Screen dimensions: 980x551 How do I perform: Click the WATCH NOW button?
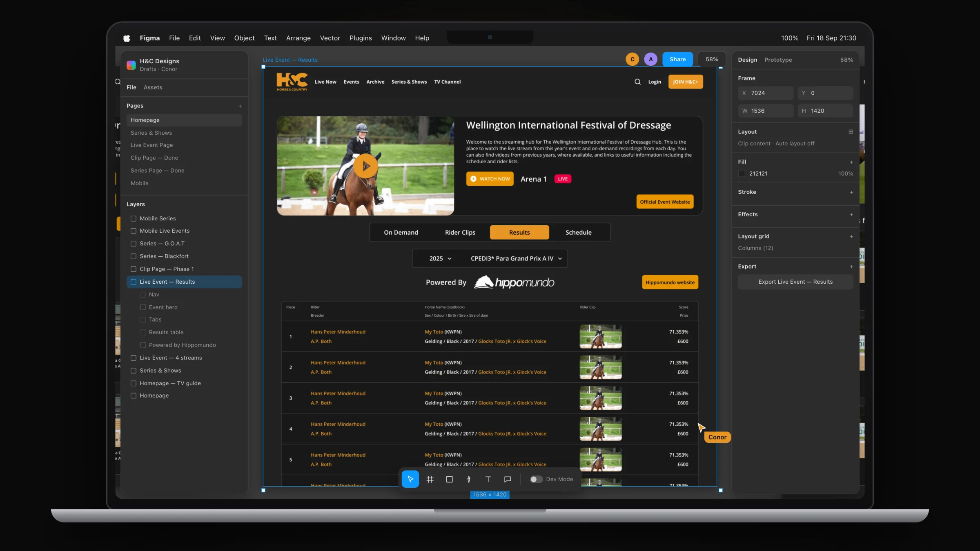pyautogui.click(x=490, y=179)
